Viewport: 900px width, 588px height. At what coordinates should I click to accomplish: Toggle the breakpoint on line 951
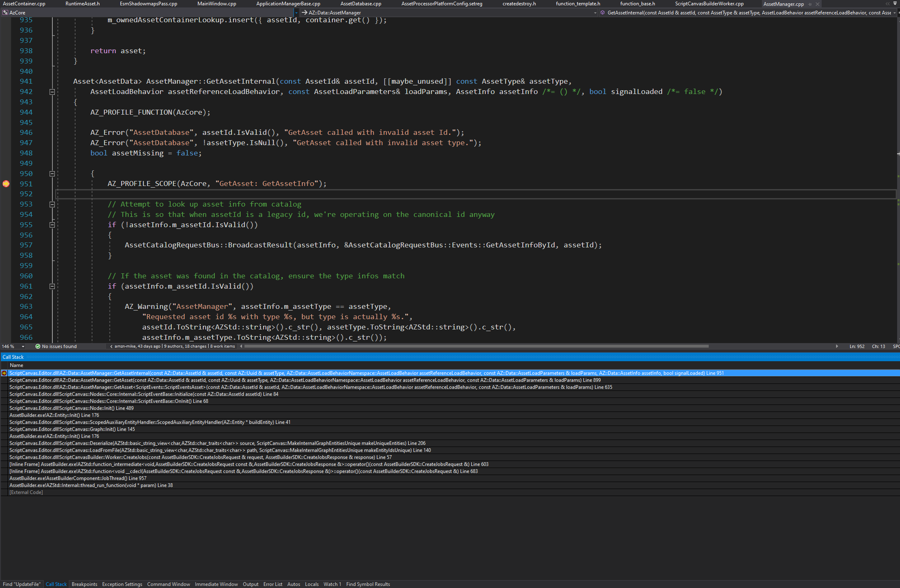tap(6, 183)
